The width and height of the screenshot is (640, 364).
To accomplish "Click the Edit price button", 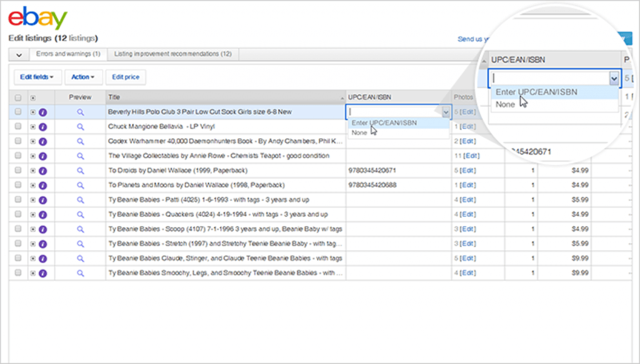I will (126, 77).
